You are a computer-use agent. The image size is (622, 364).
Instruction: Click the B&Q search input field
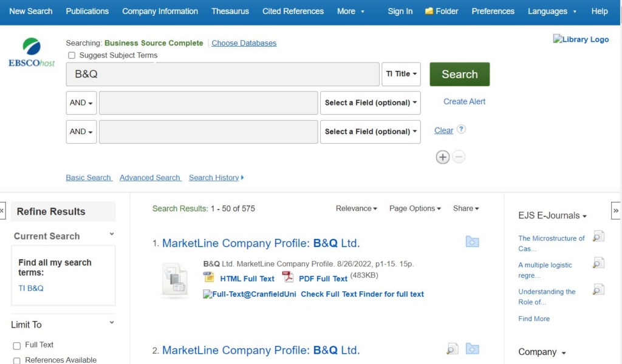(x=222, y=74)
